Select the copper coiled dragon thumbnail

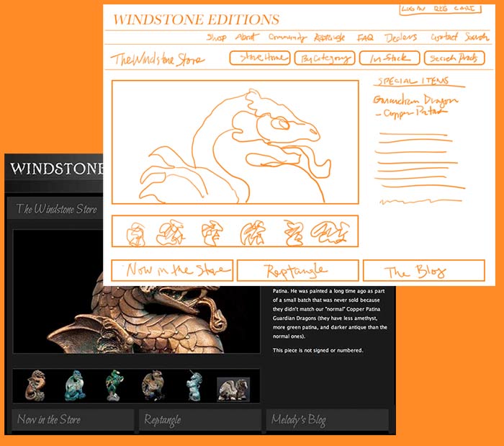pos(35,385)
